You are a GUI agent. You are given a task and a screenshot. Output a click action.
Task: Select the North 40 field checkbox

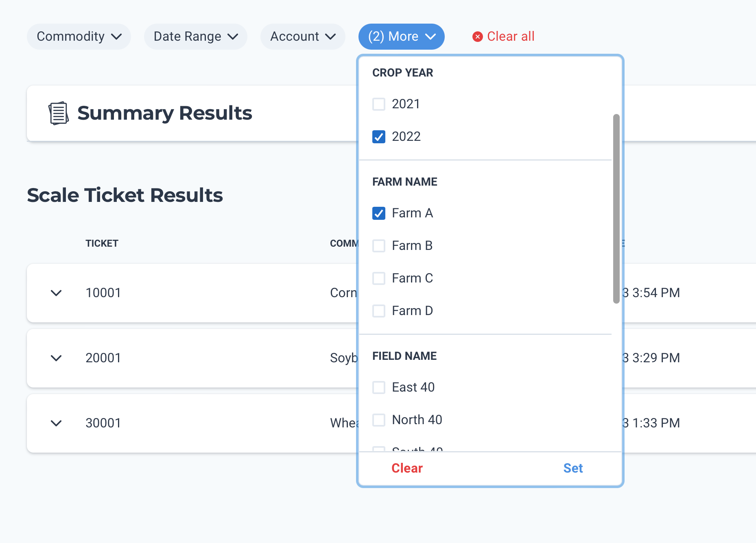tap(379, 420)
